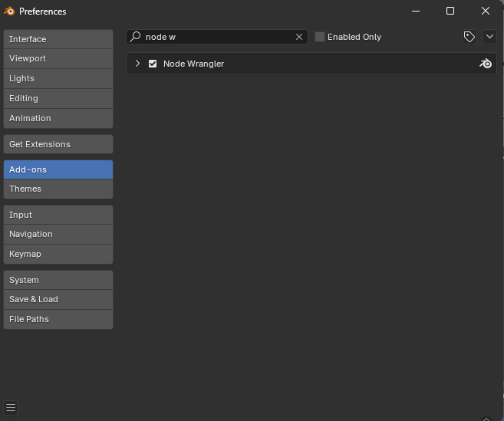
Task: Go to the File Paths section
Action: 58,320
